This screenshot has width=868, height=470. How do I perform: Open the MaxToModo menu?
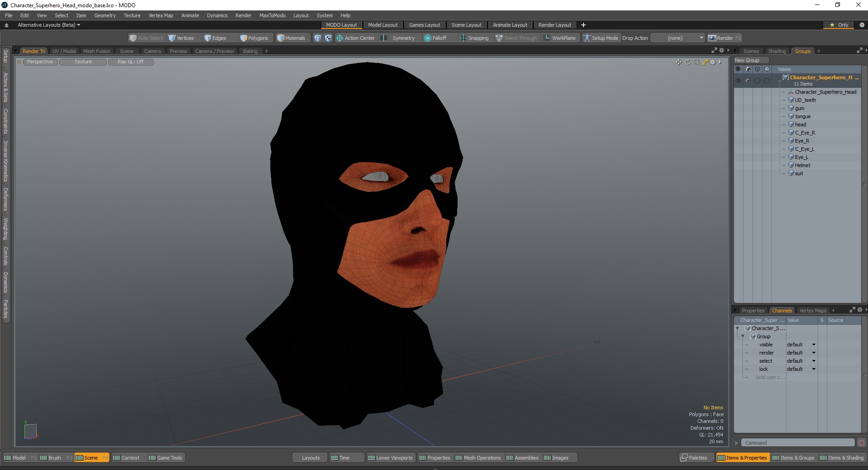click(x=272, y=15)
